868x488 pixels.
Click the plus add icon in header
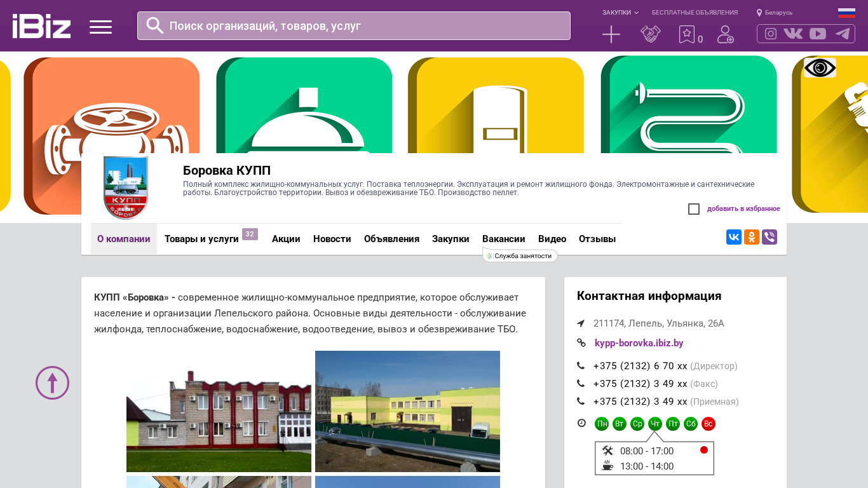[611, 34]
